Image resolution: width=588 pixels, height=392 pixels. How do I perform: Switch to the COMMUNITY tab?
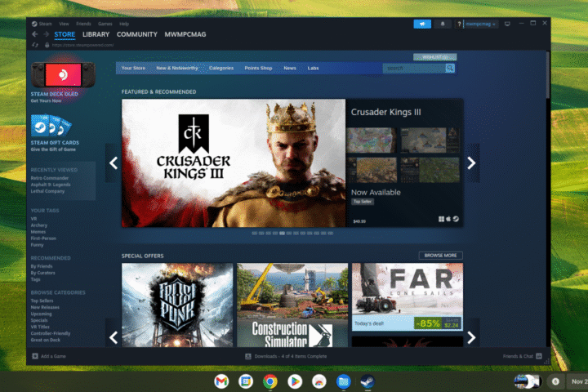pyautogui.click(x=137, y=34)
